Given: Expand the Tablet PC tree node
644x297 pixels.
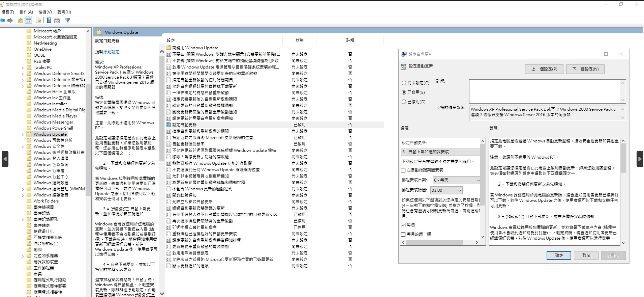Looking at the screenshot, I should pos(23,67).
